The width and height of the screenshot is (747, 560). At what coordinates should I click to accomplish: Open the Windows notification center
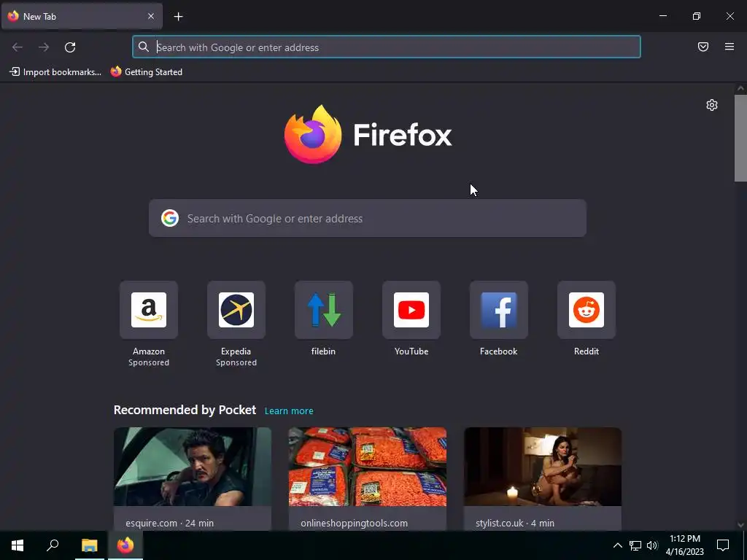pos(723,545)
